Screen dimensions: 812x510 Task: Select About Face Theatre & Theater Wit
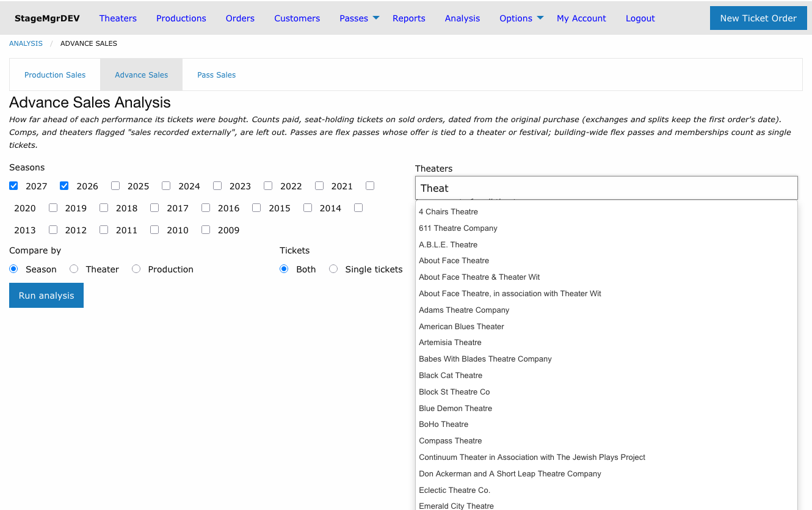606,277
